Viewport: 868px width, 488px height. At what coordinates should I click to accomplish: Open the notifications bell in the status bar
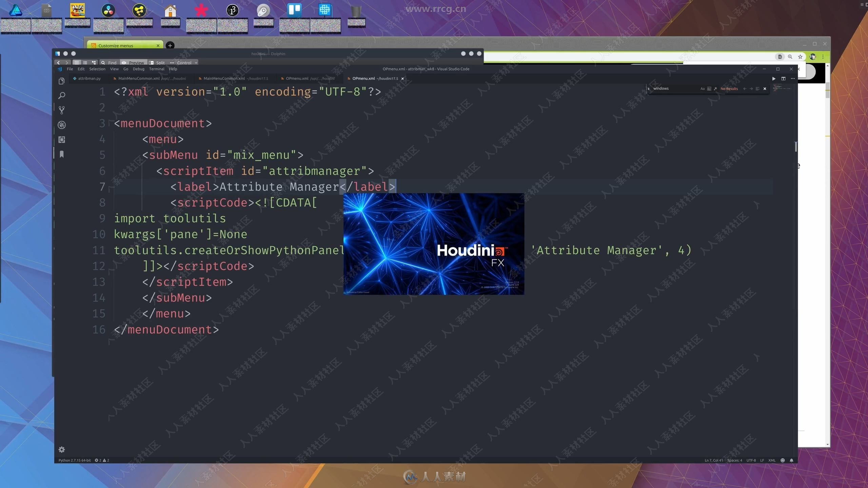791,460
